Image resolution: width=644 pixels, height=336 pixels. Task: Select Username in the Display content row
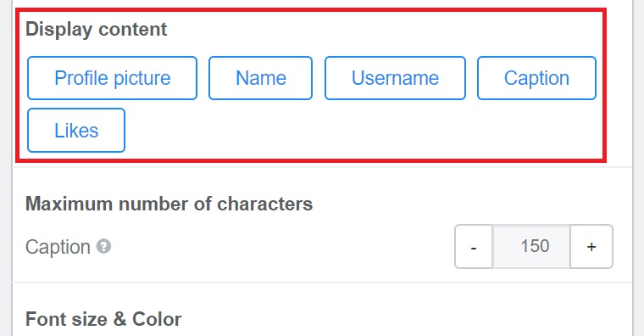pos(395,78)
